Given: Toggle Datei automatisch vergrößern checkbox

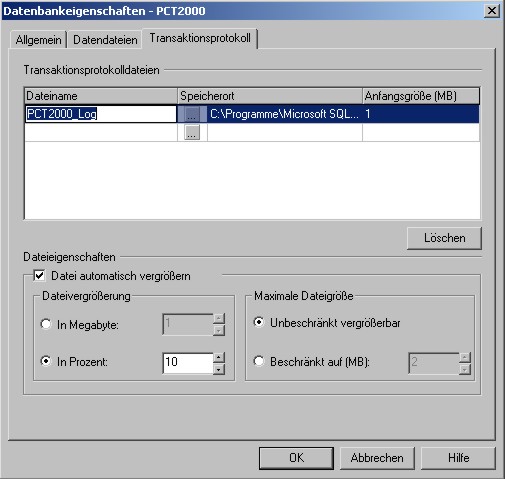Looking at the screenshot, I should click(x=39, y=276).
